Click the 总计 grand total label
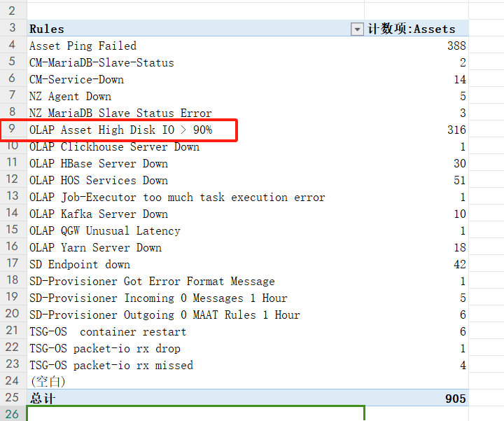This screenshot has height=421, width=504. click(42, 399)
